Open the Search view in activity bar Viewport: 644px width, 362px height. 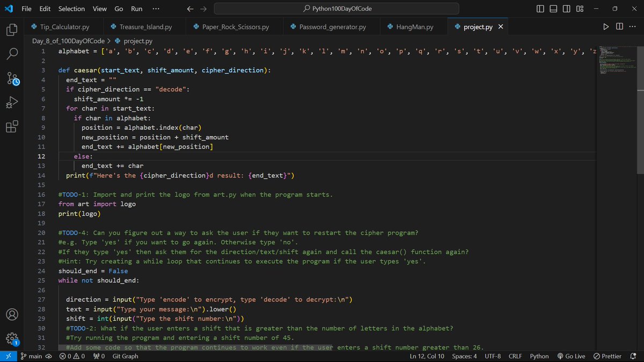[12, 54]
